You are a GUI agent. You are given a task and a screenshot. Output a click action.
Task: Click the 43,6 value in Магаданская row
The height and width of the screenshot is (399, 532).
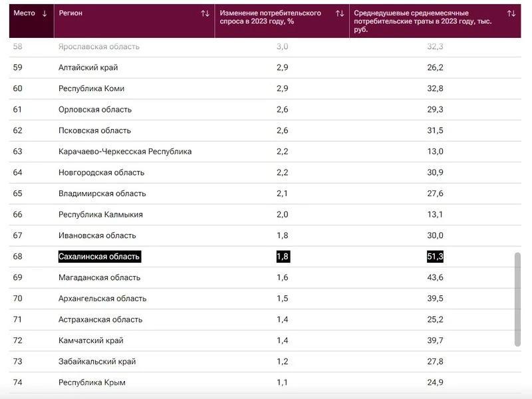(435, 277)
